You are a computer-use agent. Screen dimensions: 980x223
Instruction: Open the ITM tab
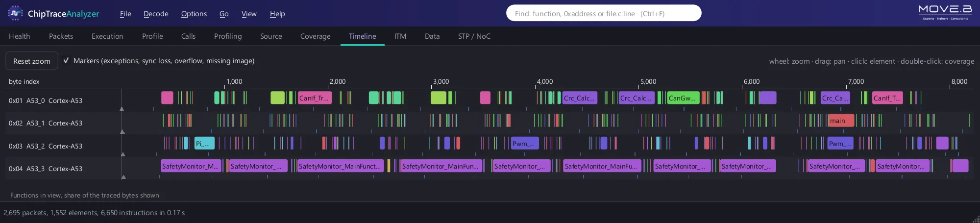(x=400, y=36)
